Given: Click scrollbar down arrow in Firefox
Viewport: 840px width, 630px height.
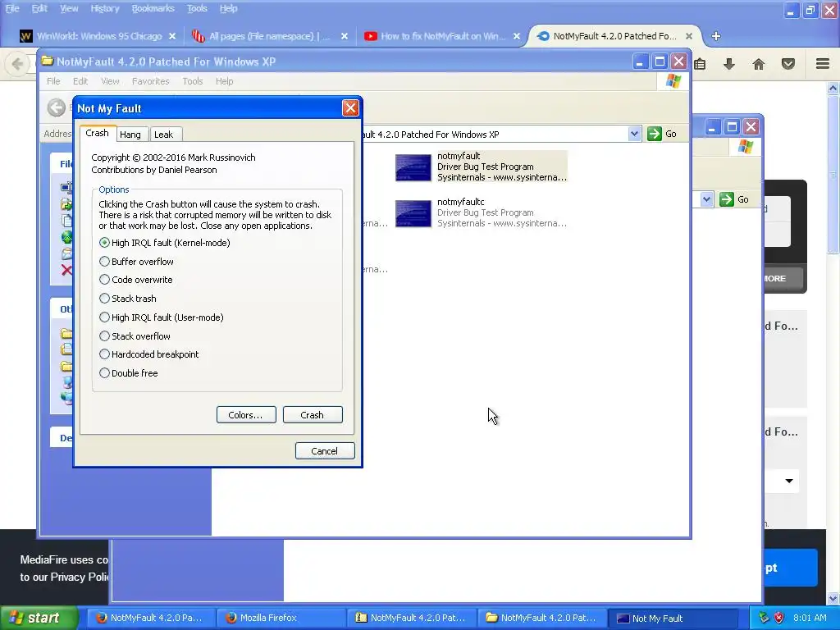Looking at the screenshot, I should 833,598.
